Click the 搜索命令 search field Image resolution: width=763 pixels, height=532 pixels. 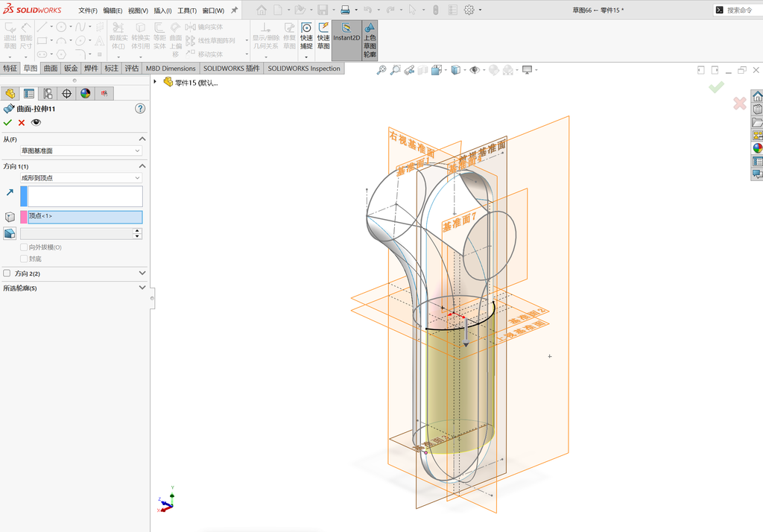(x=740, y=10)
